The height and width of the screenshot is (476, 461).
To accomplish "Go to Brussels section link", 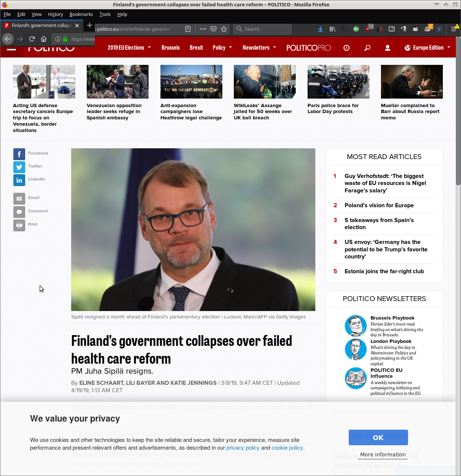I will pyautogui.click(x=170, y=47).
